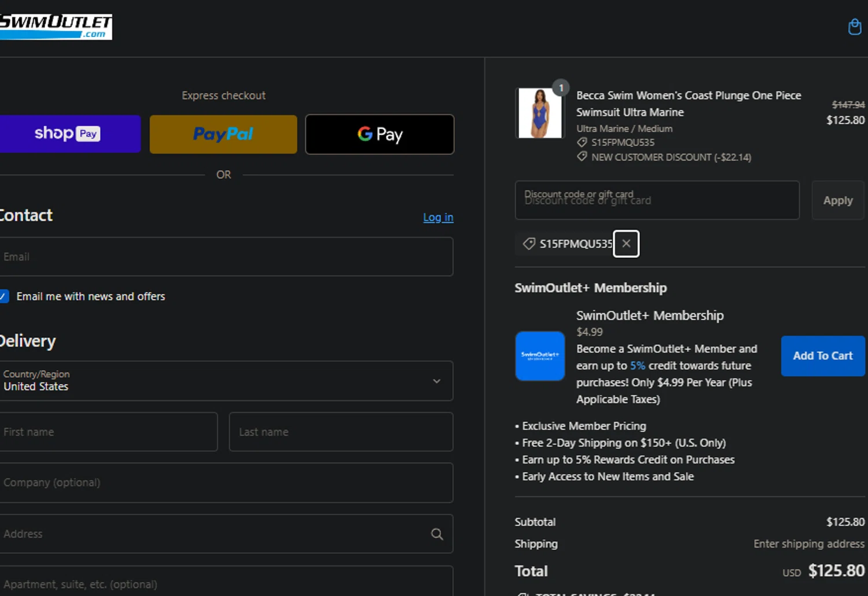
Task: Open the Country/Region dropdown
Action: click(x=226, y=381)
